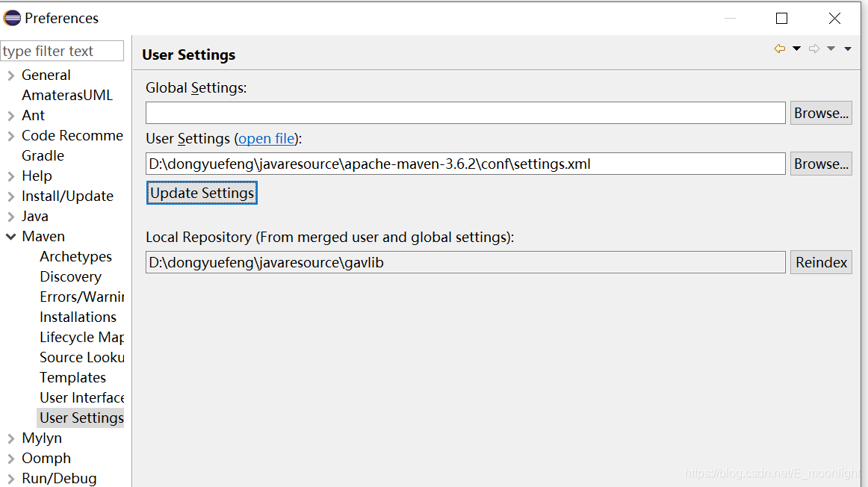Select Oomph preferences category label
Image resolution: width=868 pixels, height=487 pixels.
(46, 458)
